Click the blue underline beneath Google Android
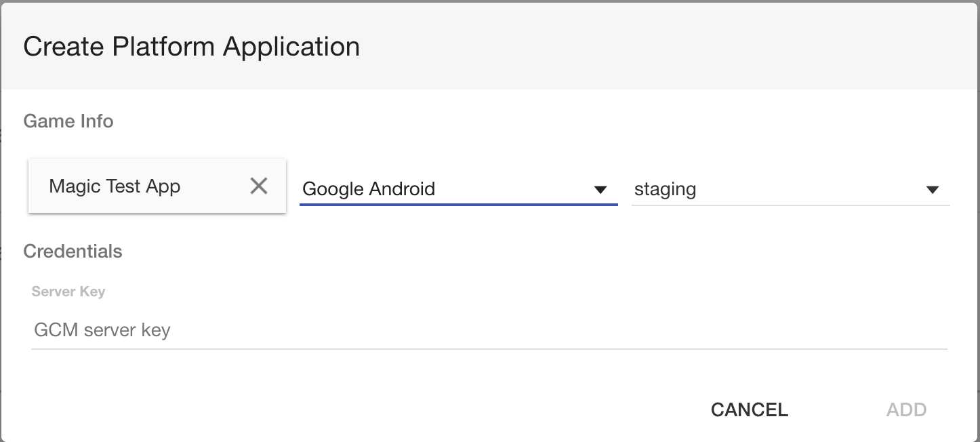Image resolution: width=980 pixels, height=442 pixels. pyautogui.click(x=458, y=203)
